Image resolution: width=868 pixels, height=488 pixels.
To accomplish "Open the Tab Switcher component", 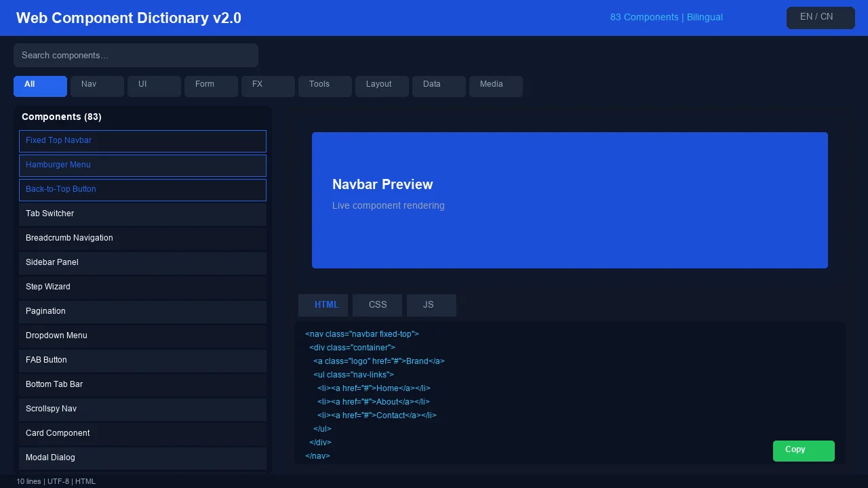I will [x=142, y=214].
